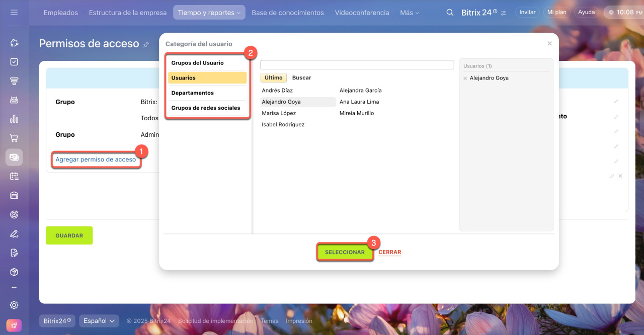Image resolution: width=644 pixels, height=335 pixels.
Task: Expand the Más menu in top bar
Action: click(x=409, y=13)
